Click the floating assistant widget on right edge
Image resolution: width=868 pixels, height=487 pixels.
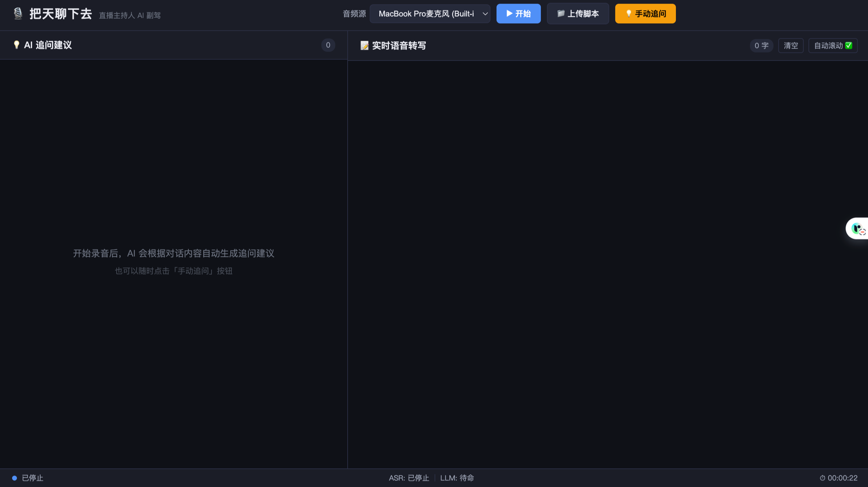[x=857, y=229]
